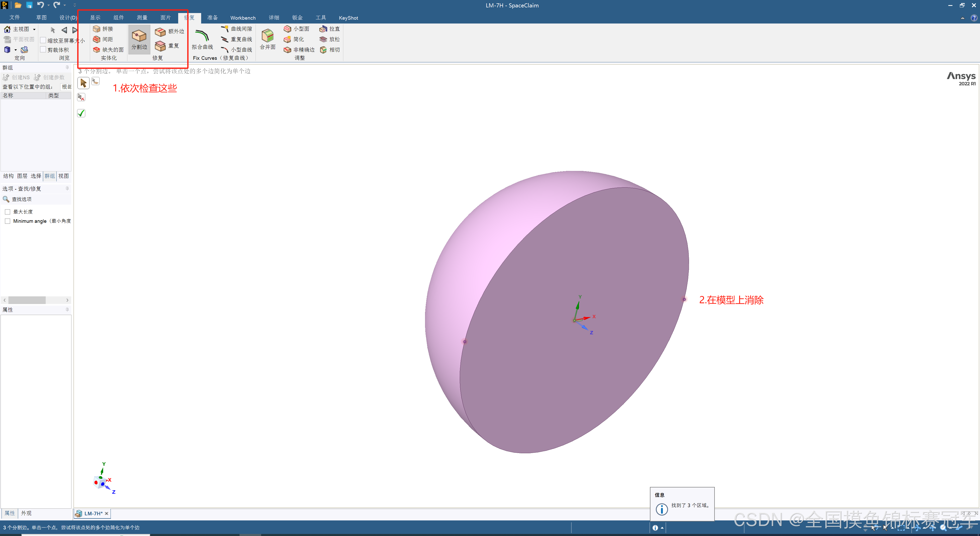This screenshot has width=980, height=536.
Task: Enable the 缩放至屏幕大小 checkbox
Action: [43, 40]
